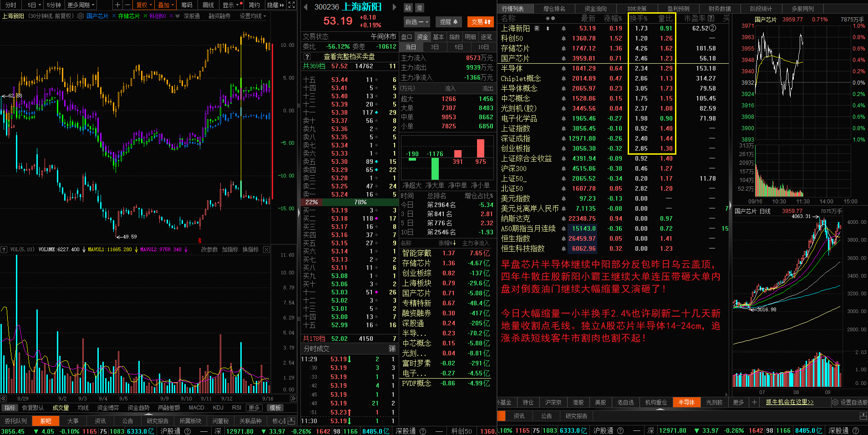Open the 叠加 overlay dropdown
The image size is (868, 435).
(166, 5)
